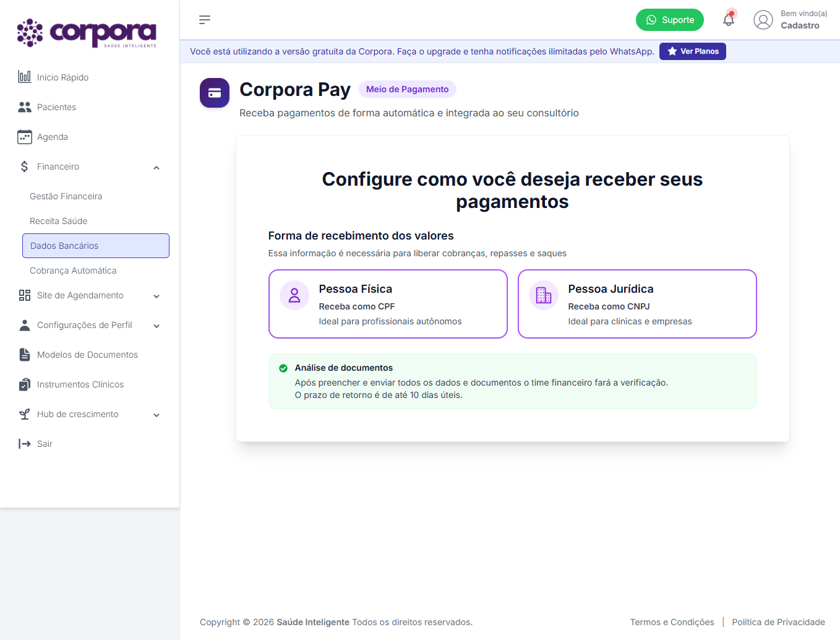Click the Meio de Pagamento badge

click(408, 89)
